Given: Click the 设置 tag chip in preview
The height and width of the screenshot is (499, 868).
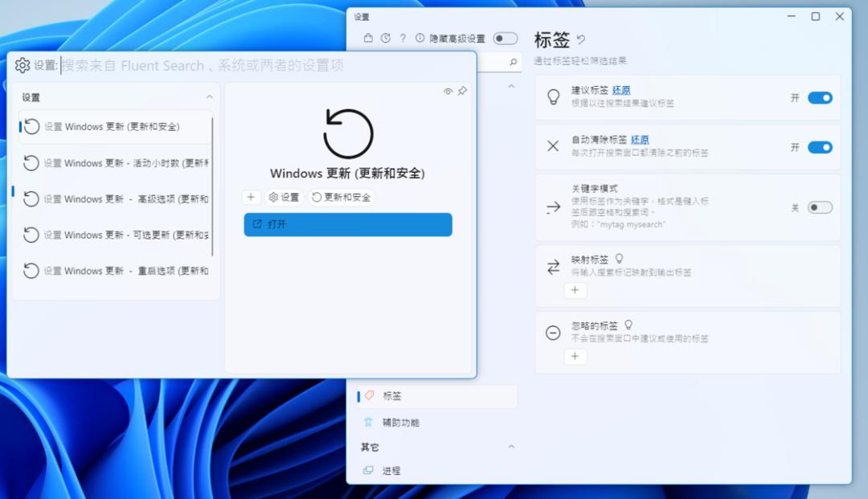Looking at the screenshot, I should [284, 198].
